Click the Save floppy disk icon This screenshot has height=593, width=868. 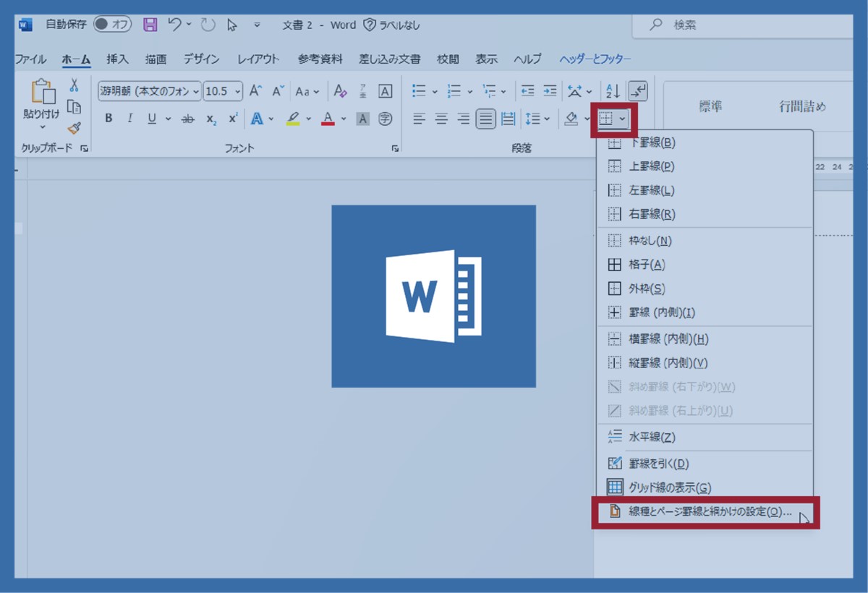click(x=150, y=25)
